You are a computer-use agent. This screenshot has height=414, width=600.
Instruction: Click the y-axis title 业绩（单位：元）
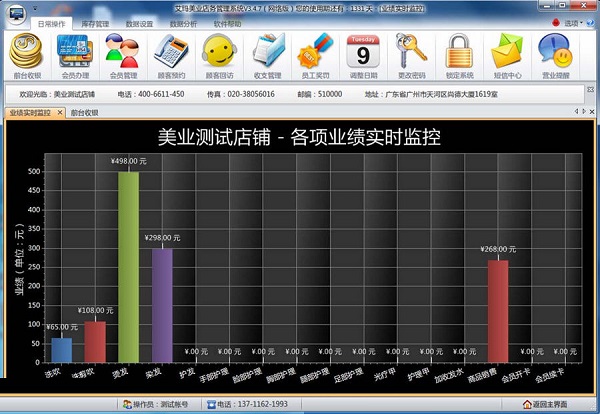click(x=20, y=259)
